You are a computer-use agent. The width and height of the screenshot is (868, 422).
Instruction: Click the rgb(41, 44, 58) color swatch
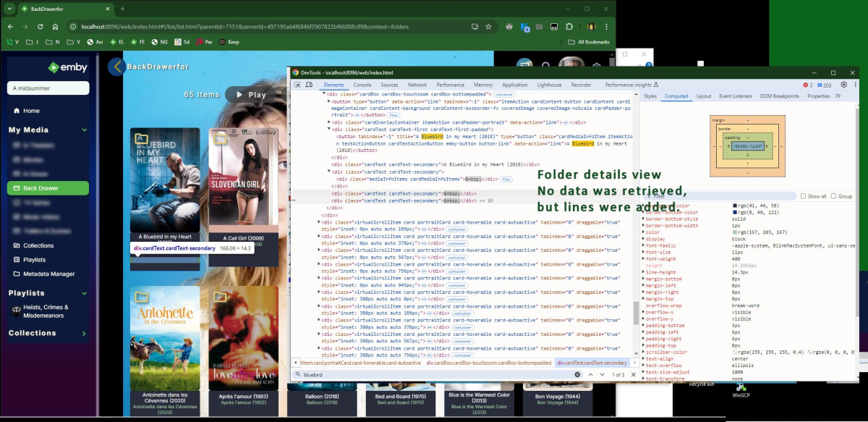coord(734,205)
